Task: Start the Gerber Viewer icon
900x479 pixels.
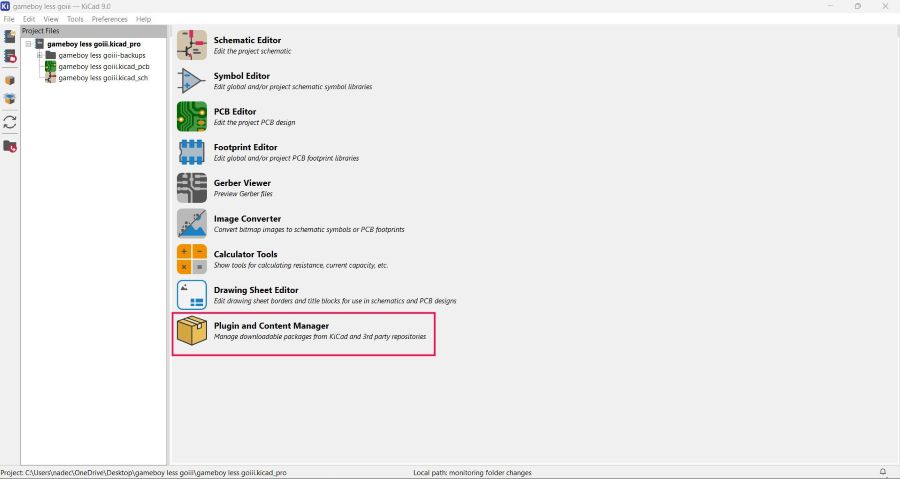Action: (x=192, y=188)
